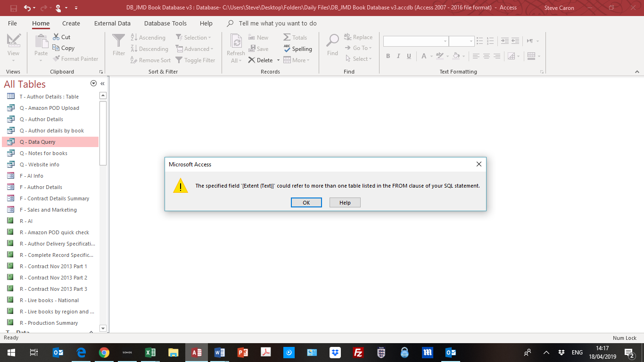Image resolution: width=644 pixels, height=362 pixels.
Task: Open the Select dropdown in Find group
Action: click(x=358, y=58)
